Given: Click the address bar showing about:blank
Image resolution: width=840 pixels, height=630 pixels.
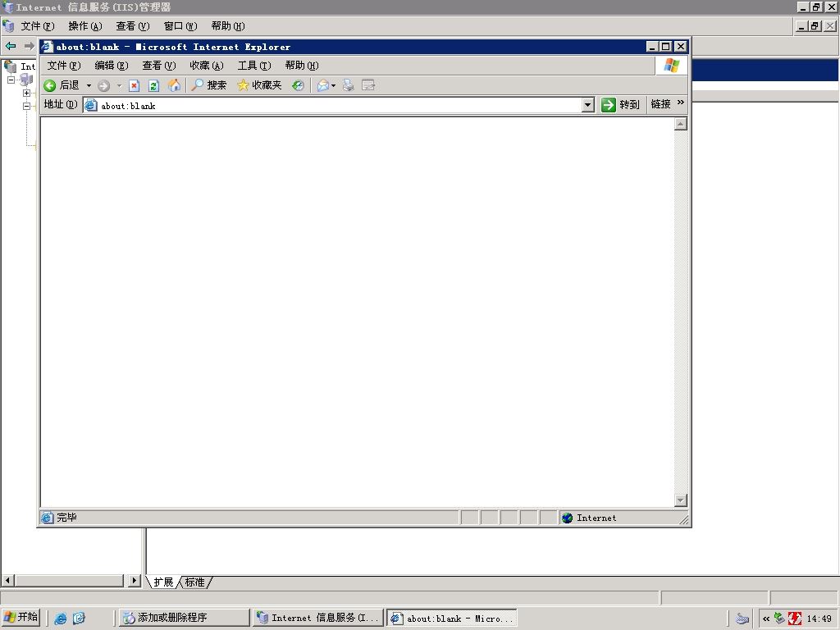Looking at the screenshot, I should [339, 106].
